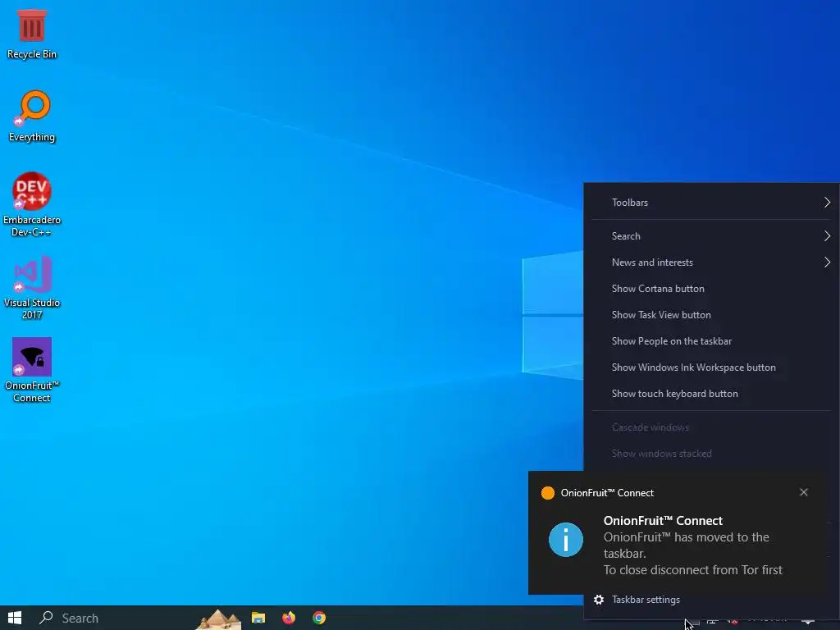This screenshot has width=840, height=630.
Task: Select the OnionFruit Connect desktop shortcut
Action: click(32, 370)
